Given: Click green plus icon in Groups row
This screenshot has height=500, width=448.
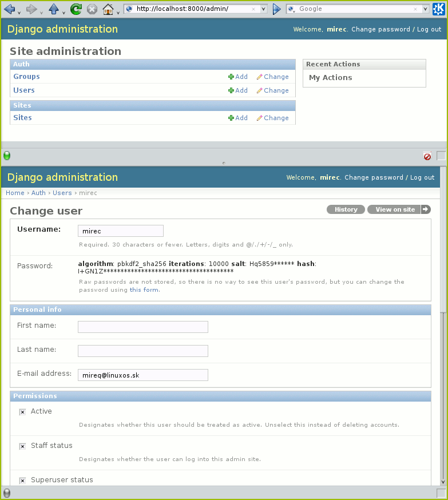Looking at the screenshot, I should coord(231,77).
